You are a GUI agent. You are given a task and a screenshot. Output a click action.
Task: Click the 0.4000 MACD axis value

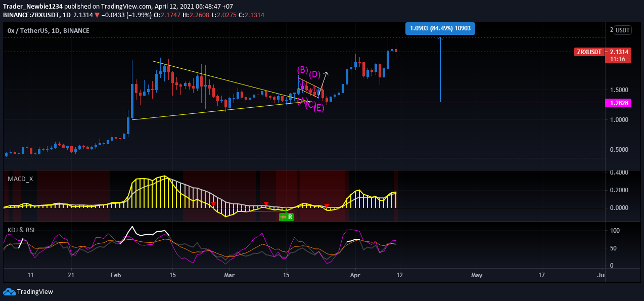pyautogui.click(x=620, y=173)
